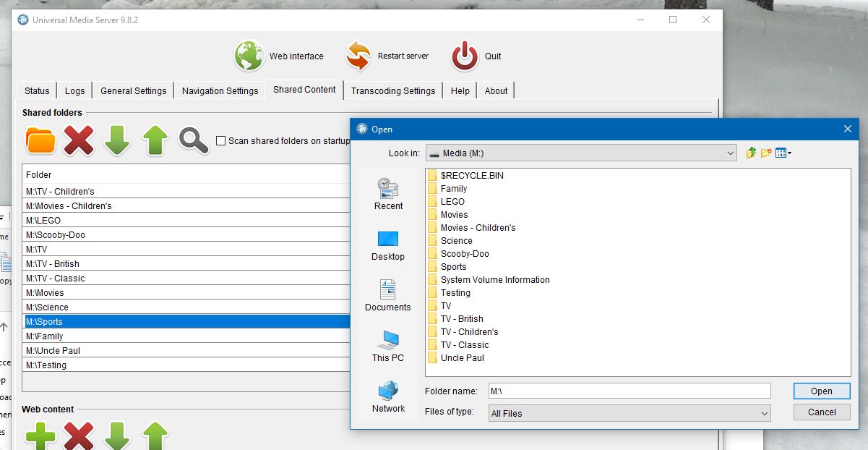Select the $RECYCLE.BIN folder
The width and height of the screenshot is (868, 450).
coord(465,176)
